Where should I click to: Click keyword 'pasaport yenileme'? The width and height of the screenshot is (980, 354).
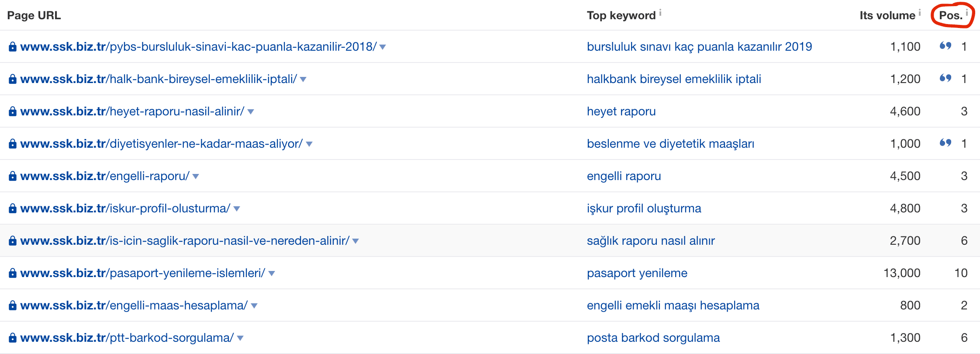[637, 273]
